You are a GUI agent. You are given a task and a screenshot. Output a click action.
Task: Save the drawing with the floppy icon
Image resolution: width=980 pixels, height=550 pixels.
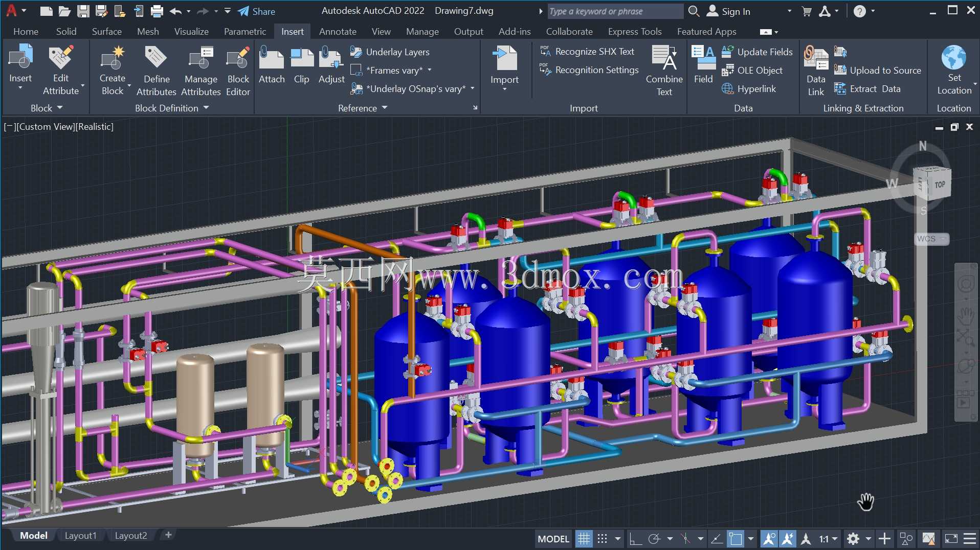coord(83,11)
